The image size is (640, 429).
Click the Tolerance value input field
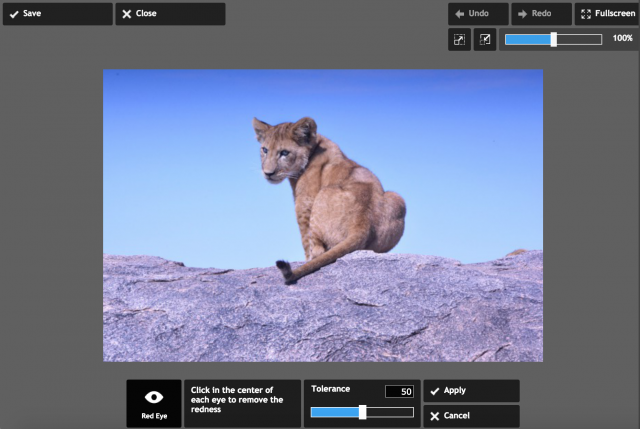click(x=399, y=391)
